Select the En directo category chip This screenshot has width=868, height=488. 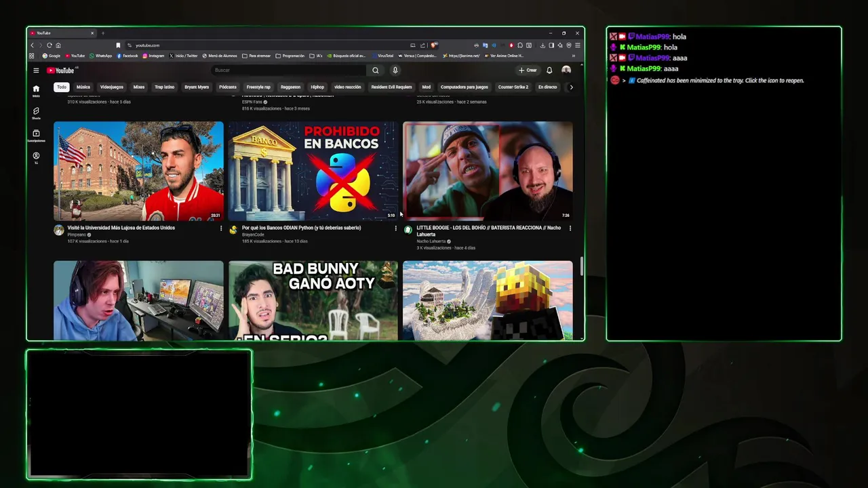(547, 87)
